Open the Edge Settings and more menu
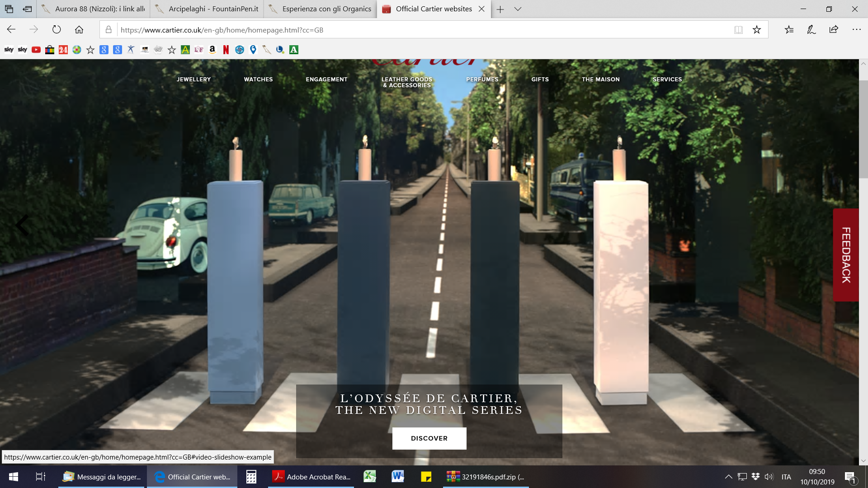 [856, 30]
